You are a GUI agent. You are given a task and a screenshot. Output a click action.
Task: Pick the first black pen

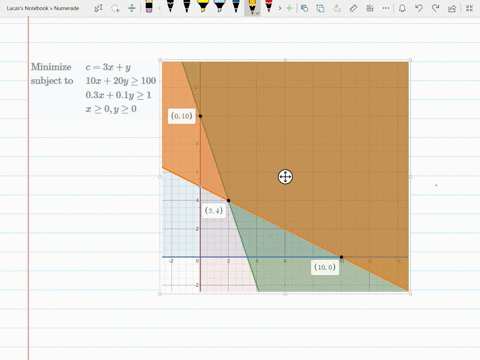click(x=170, y=6)
